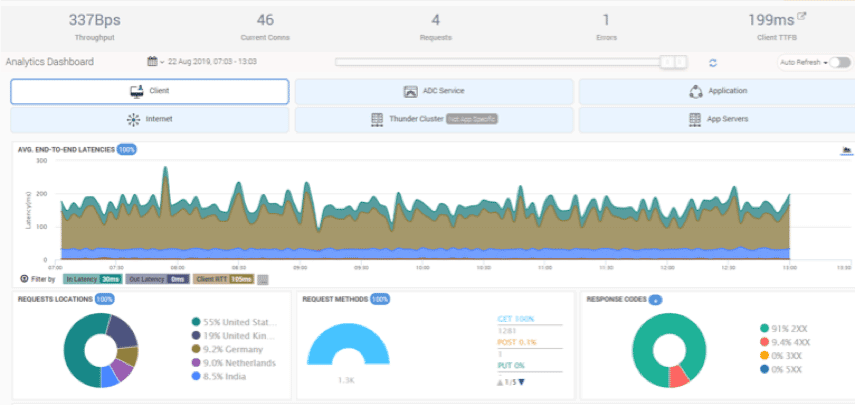Click the right handle of the time slider
This screenshot has height=405, width=855.
681,62
